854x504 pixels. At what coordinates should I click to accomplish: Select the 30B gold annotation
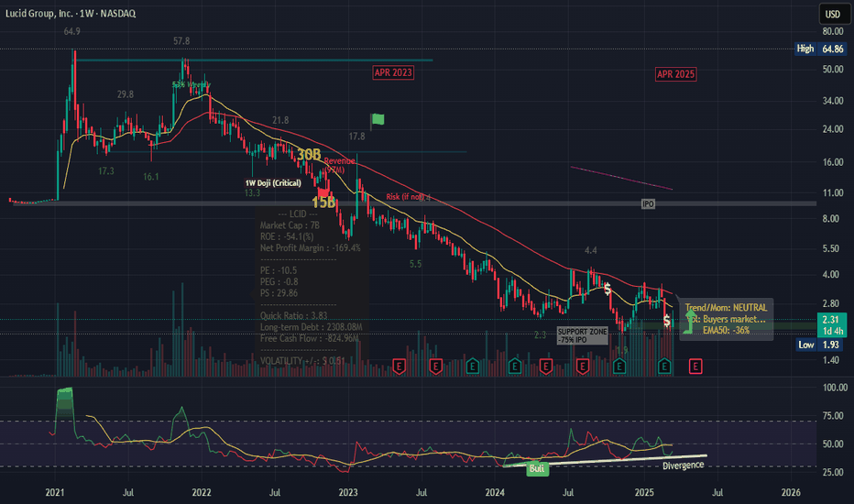309,155
